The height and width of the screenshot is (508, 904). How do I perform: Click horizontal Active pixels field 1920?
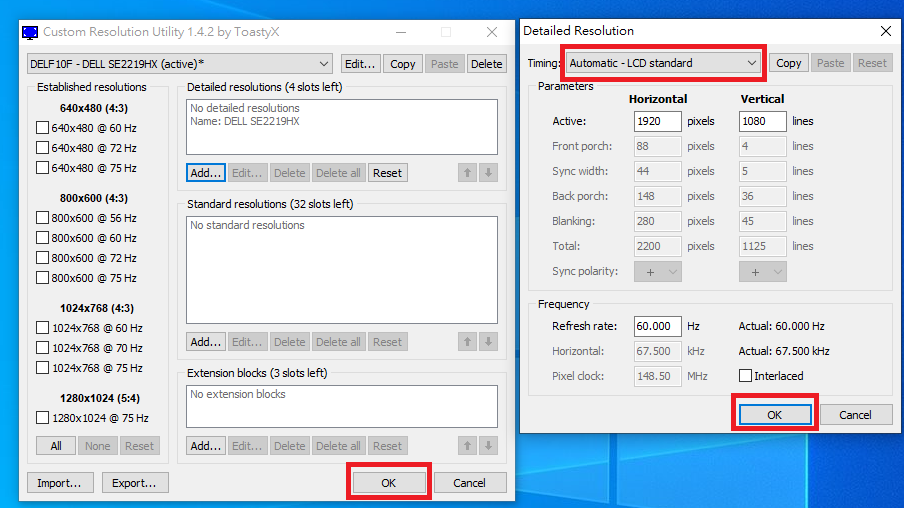tap(657, 121)
